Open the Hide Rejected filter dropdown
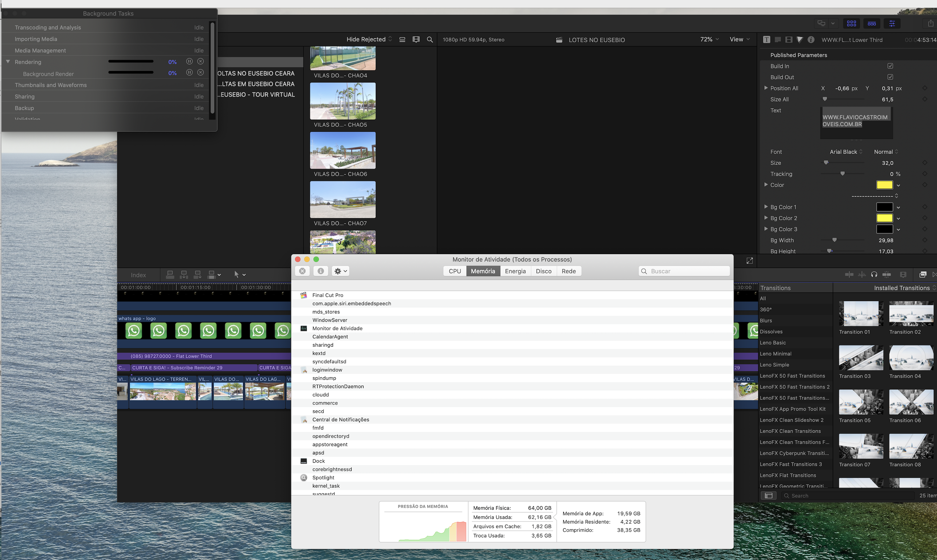 click(x=369, y=39)
